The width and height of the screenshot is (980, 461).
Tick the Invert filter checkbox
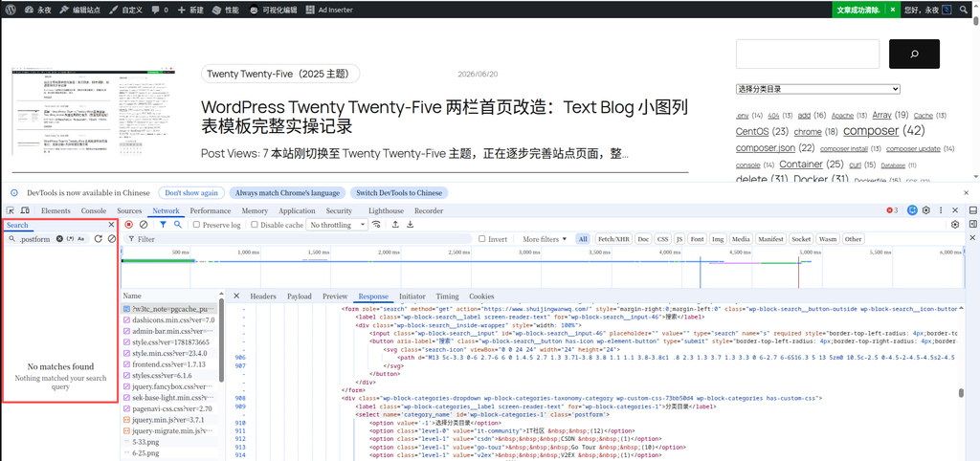pyautogui.click(x=482, y=238)
